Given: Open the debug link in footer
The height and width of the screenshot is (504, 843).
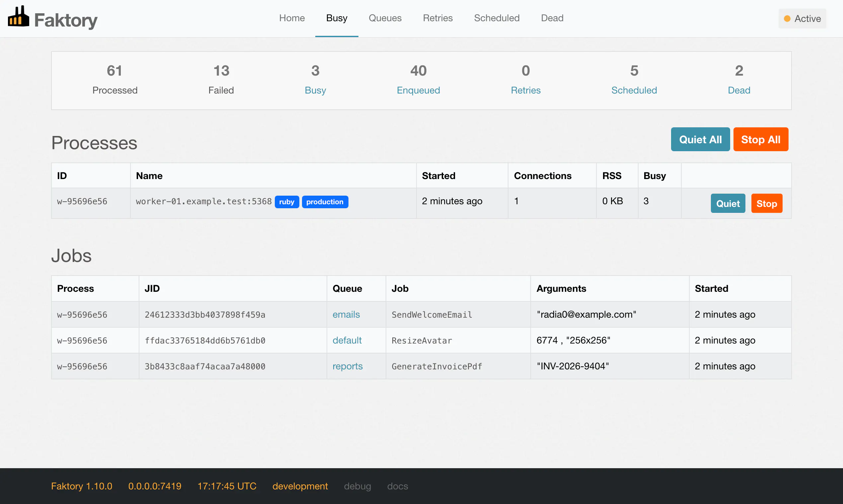Looking at the screenshot, I should click(x=357, y=486).
